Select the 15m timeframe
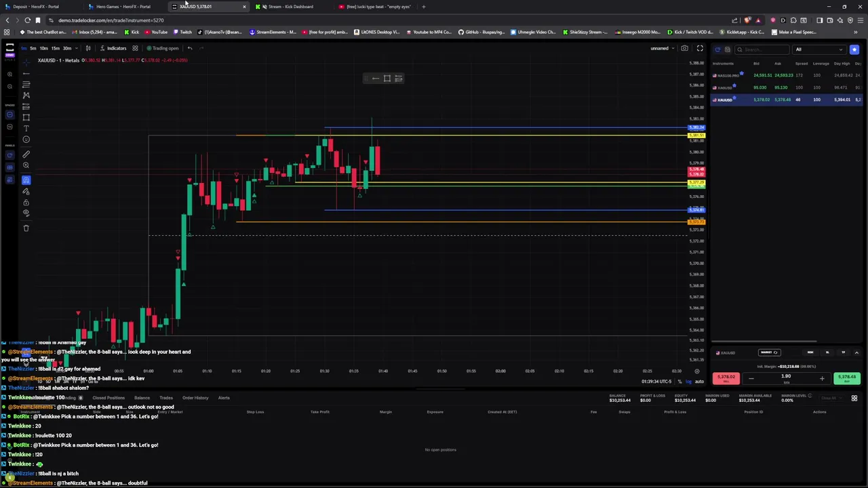 click(x=55, y=48)
